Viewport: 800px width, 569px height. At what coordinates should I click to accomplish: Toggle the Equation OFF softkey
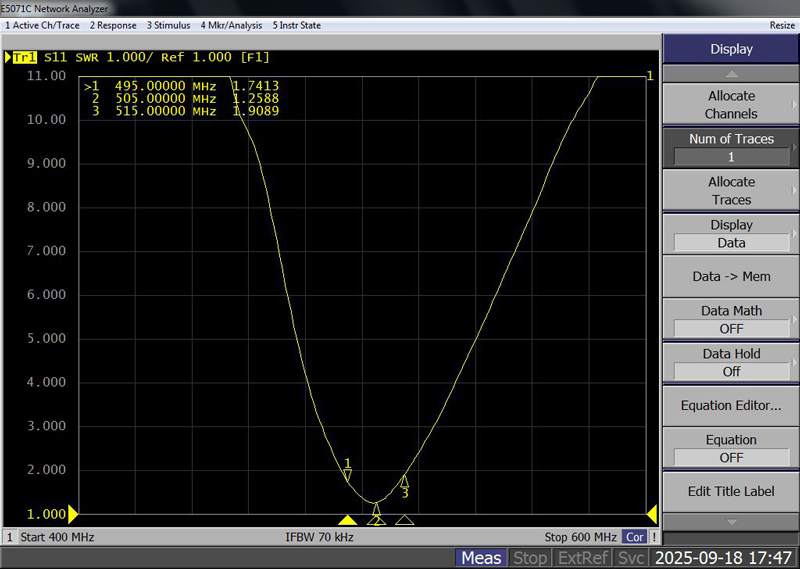[x=731, y=448]
